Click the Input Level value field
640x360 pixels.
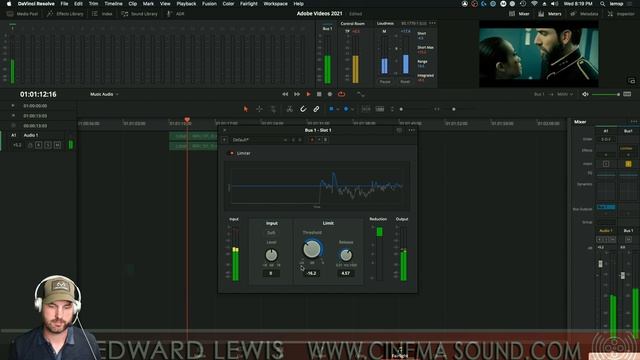271,273
